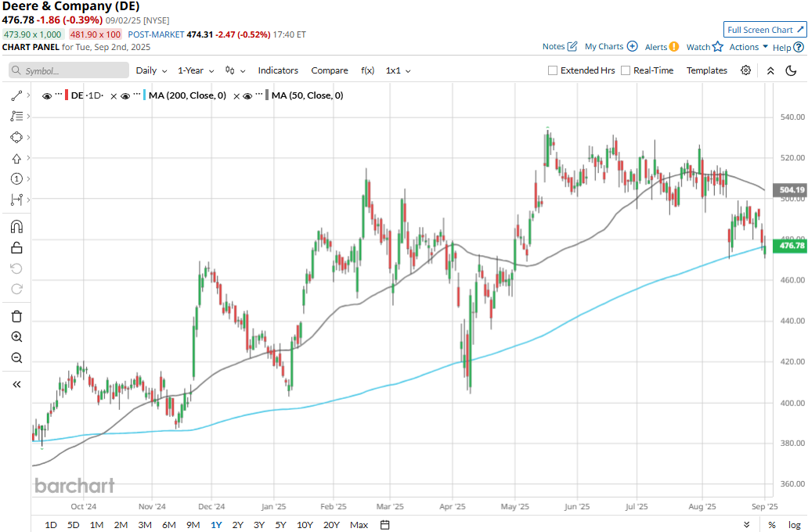The width and height of the screenshot is (808, 532).
Task: Open the Daily frequency dropdown
Action: tap(151, 70)
